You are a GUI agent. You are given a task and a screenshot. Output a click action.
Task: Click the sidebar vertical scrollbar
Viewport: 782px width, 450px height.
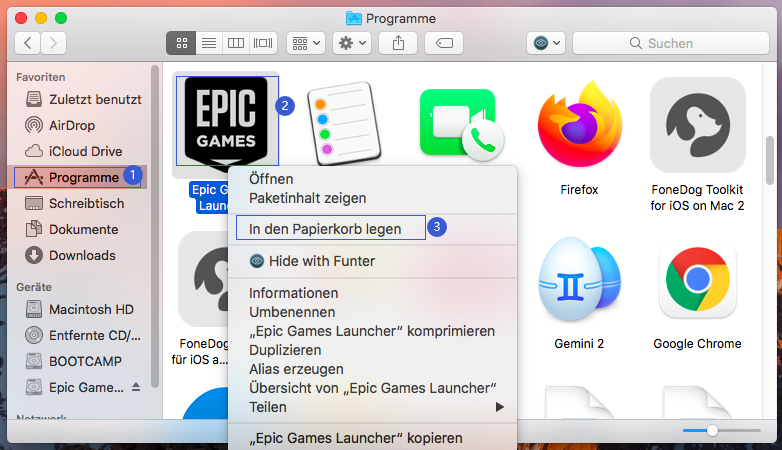[155, 227]
